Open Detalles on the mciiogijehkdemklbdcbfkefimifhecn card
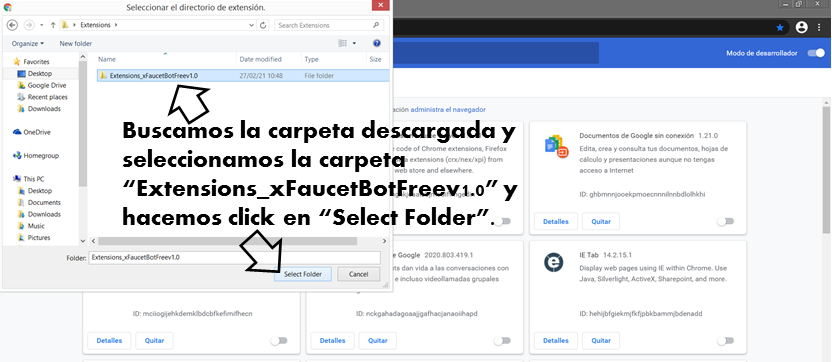Image resolution: width=832 pixels, height=362 pixels. tap(109, 340)
